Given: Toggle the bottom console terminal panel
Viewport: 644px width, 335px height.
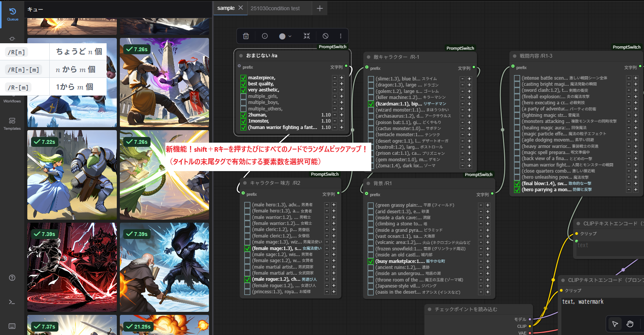Looking at the screenshot, I should [x=12, y=302].
